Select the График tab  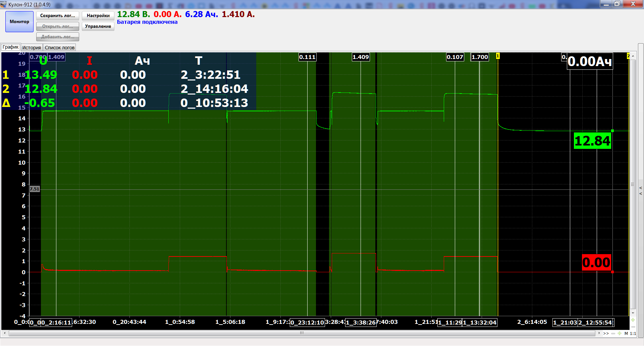click(10, 47)
